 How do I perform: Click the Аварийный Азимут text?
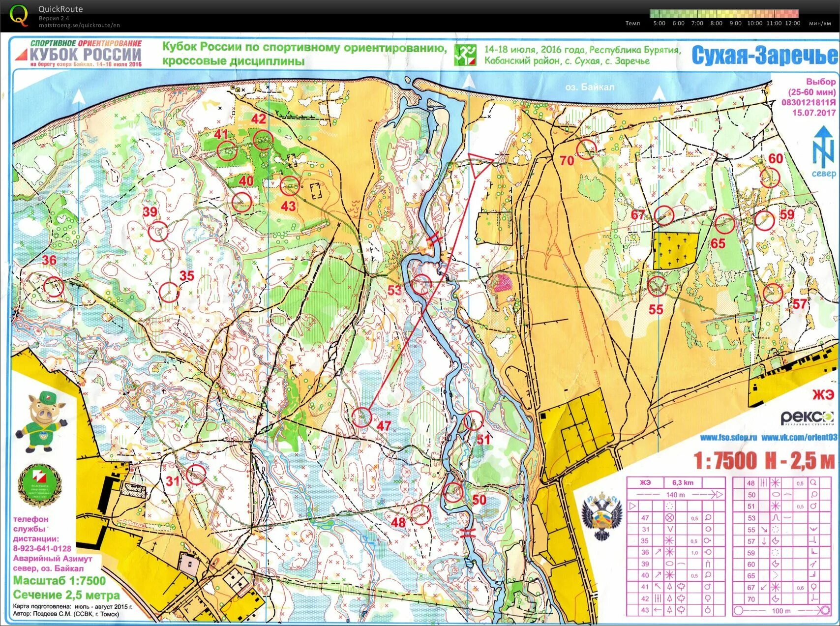coord(53,558)
